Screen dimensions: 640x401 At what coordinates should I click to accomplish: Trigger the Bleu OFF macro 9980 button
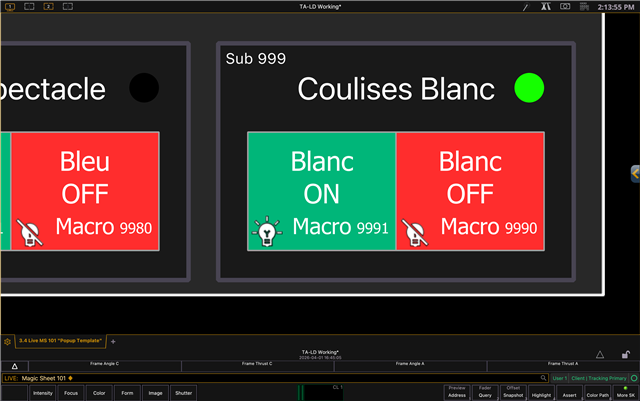(x=84, y=195)
